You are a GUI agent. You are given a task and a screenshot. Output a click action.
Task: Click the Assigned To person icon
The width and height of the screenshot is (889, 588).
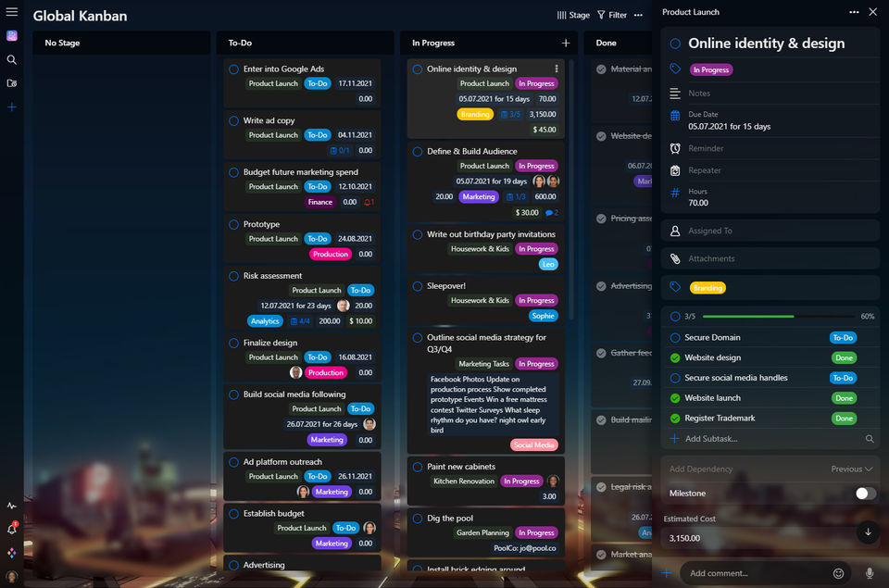click(x=675, y=231)
